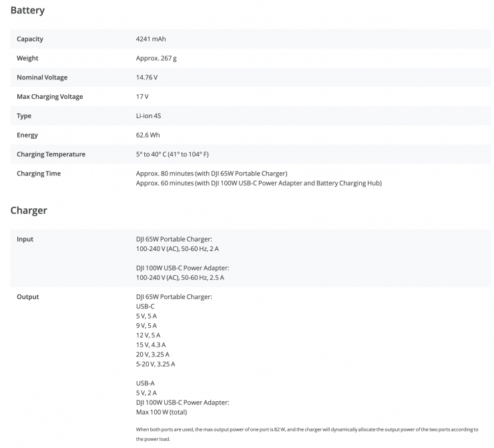Screen dimensions: 494x448
Task: Click the Charger section heading
Action: [x=29, y=210]
